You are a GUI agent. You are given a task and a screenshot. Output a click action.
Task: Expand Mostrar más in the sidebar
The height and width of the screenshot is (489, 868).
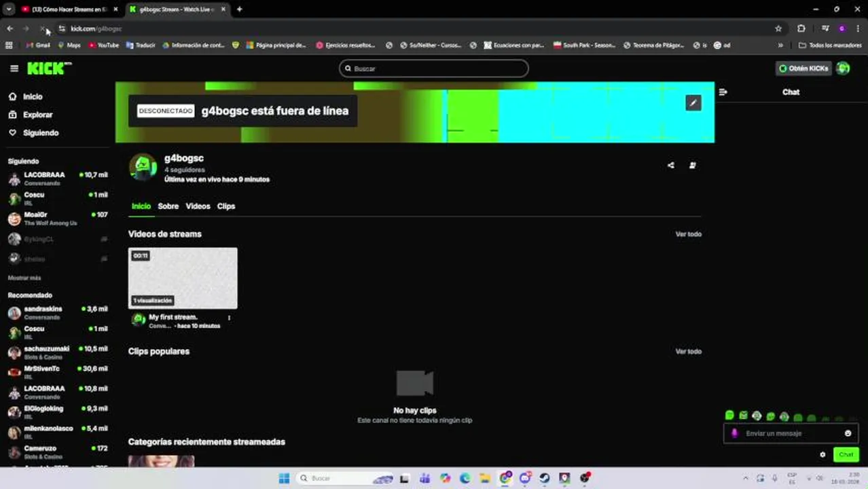click(x=24, y=278)
